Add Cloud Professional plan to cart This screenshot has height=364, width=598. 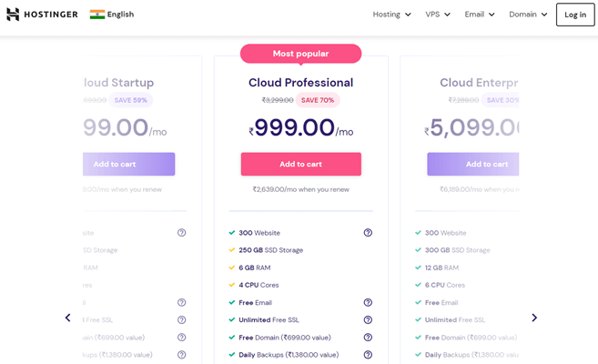301,165
